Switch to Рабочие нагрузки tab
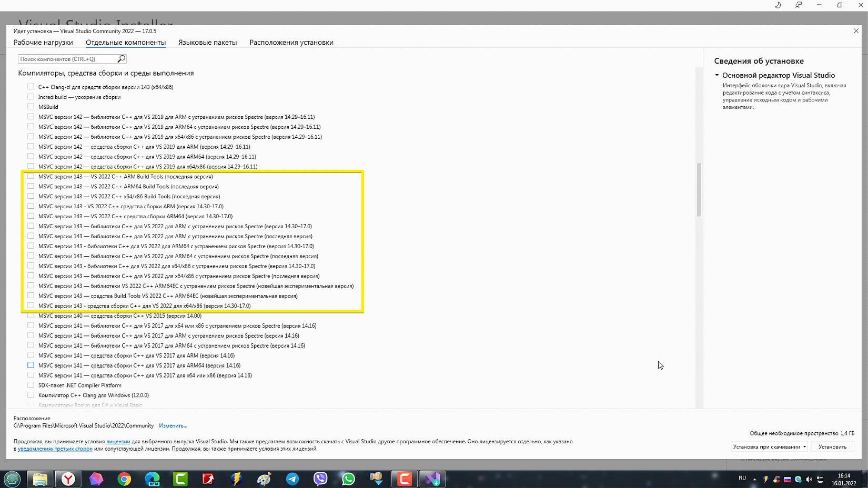The image size is (868, 488). (x=43, y=43)
